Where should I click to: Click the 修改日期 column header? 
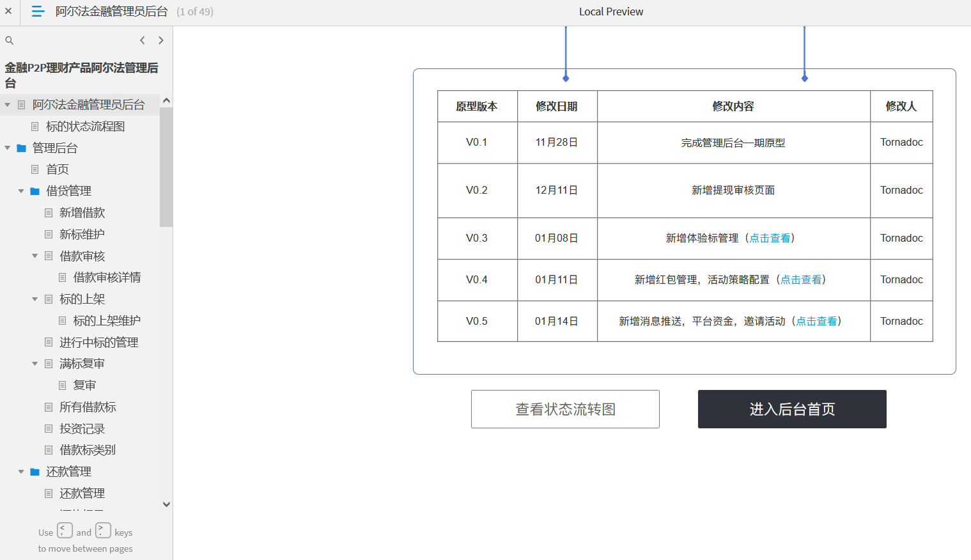coord(557,106)
